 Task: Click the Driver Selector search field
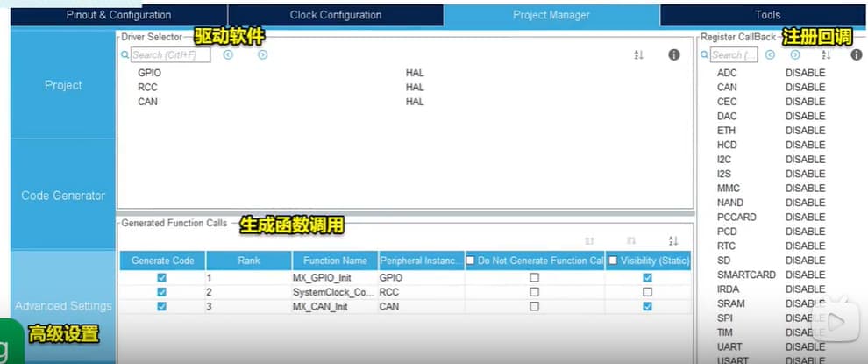pyautogui.click(x=170, y=55)
